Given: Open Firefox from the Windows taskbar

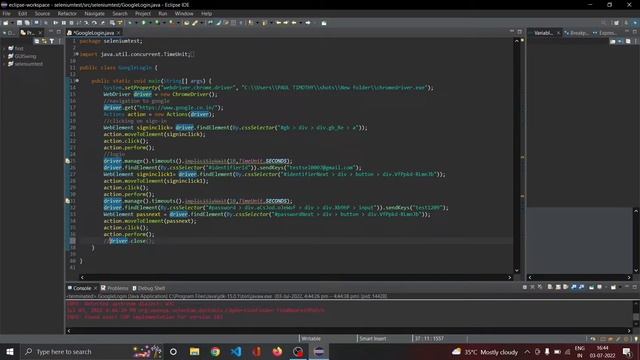Looking at the screenshot, I should pyautogui.click(x=277, y=351).
